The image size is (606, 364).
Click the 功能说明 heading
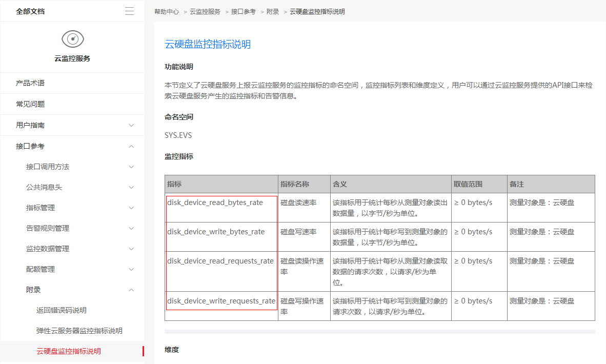[x=179, y=67]
